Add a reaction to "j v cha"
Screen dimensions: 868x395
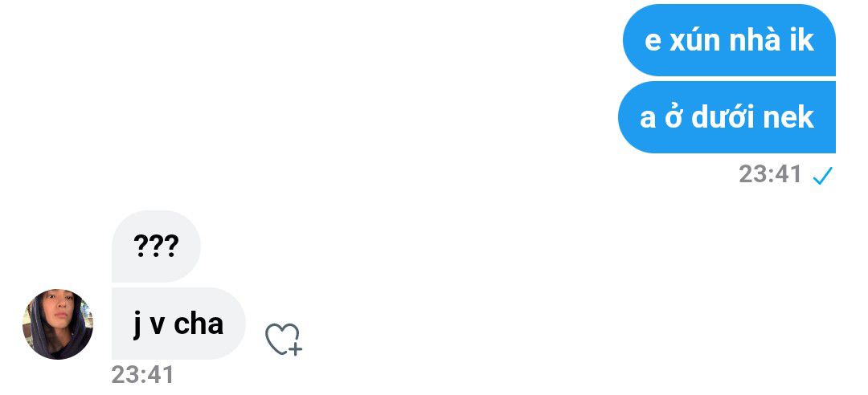coord(283,340)
